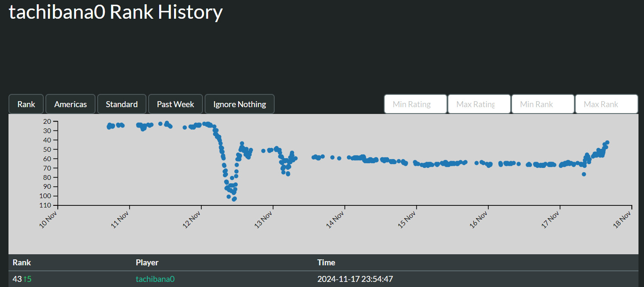Switch the Standard game mode button

tap(121, 104)
